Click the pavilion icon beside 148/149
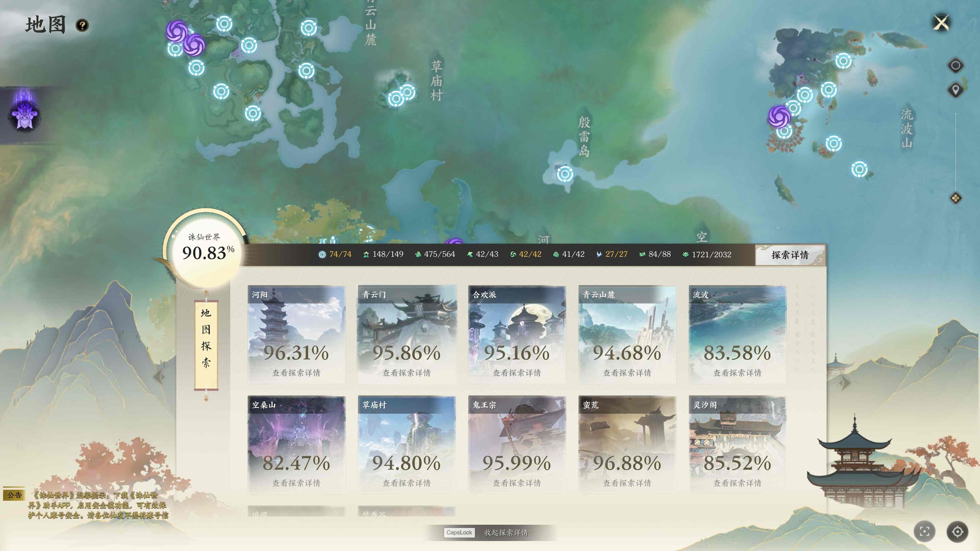Image resolution: width=980 pixels, height=551 pixels. tap(366, 254)
